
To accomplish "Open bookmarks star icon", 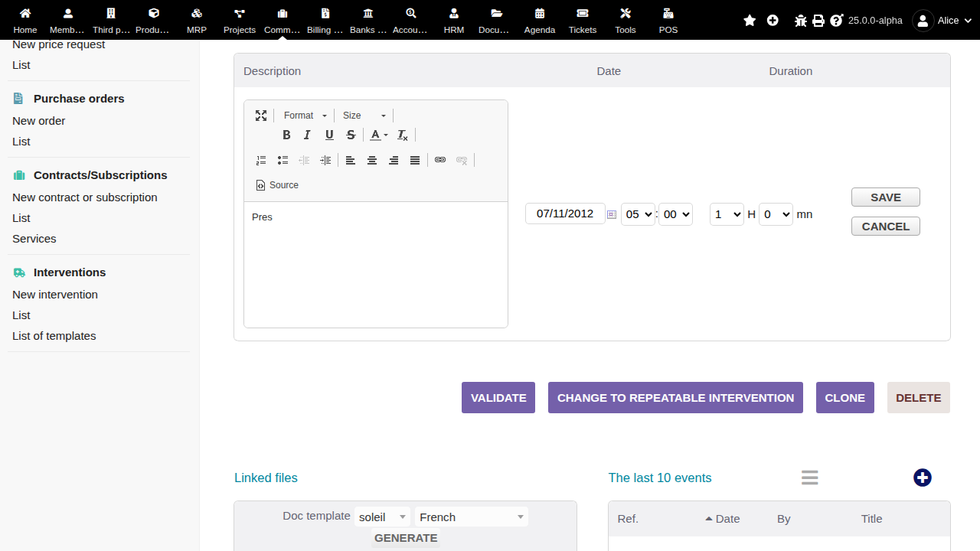I will (x=750, y=21).
